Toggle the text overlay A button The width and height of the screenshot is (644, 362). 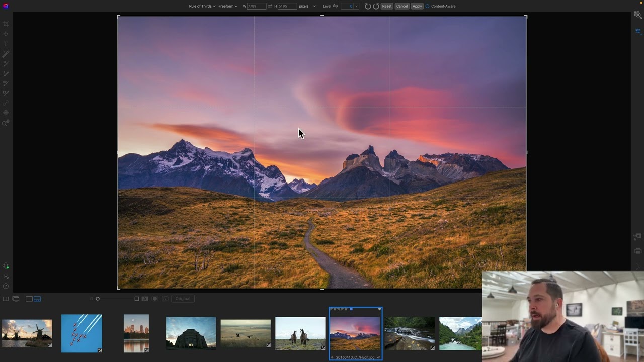pyautogui.click(x=145, y=299)
